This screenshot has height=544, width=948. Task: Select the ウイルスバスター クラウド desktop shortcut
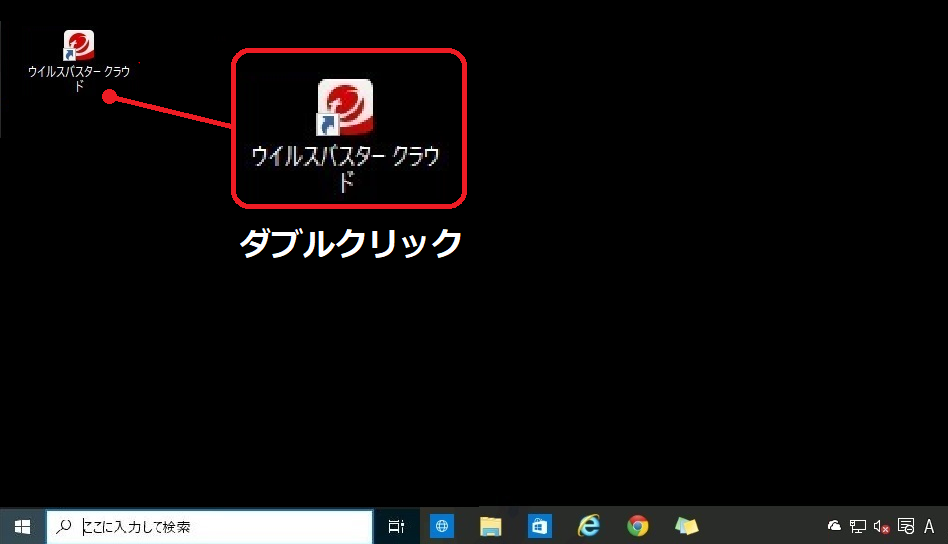(79, 60)
